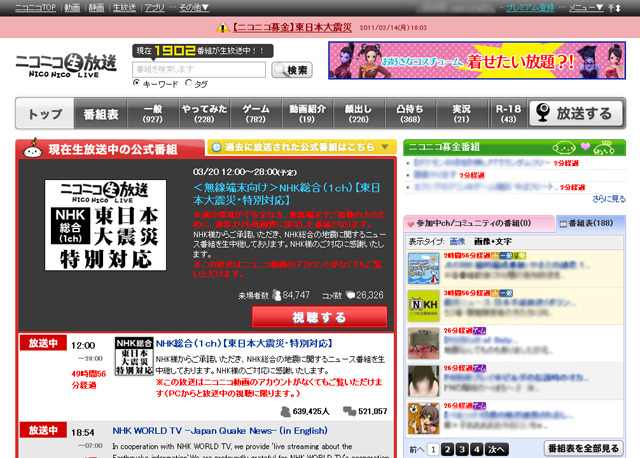This screenshot has height=458, width=640.
Task: Open the R-18 (43) category tab
Action: [508, 114]
